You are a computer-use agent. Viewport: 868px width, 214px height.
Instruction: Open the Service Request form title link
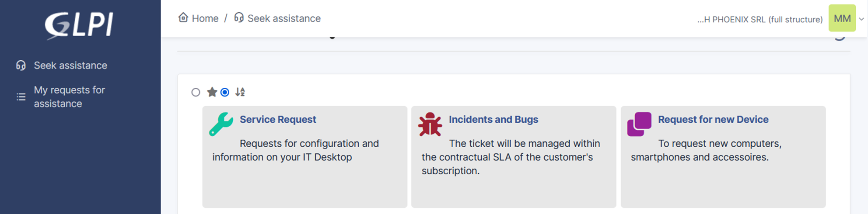(x=278, y=119)
